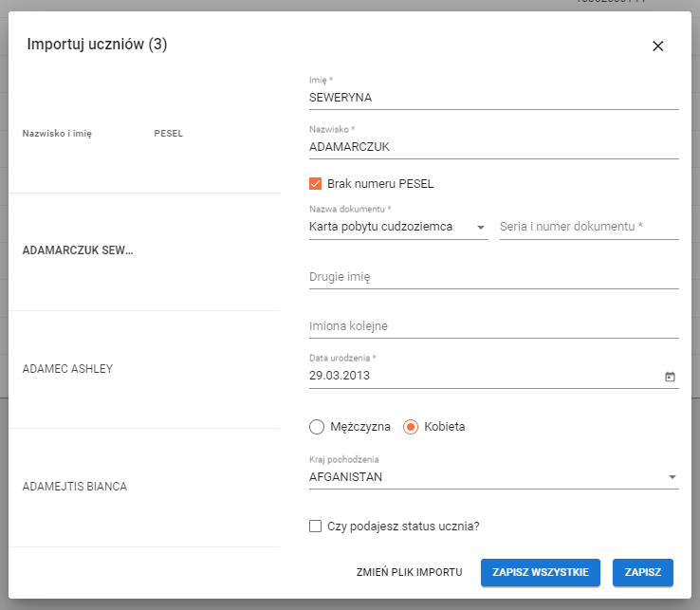Click Seria i numer dokumentu field
This screenshot has height=610, width=700.
[x=588, y=228]
